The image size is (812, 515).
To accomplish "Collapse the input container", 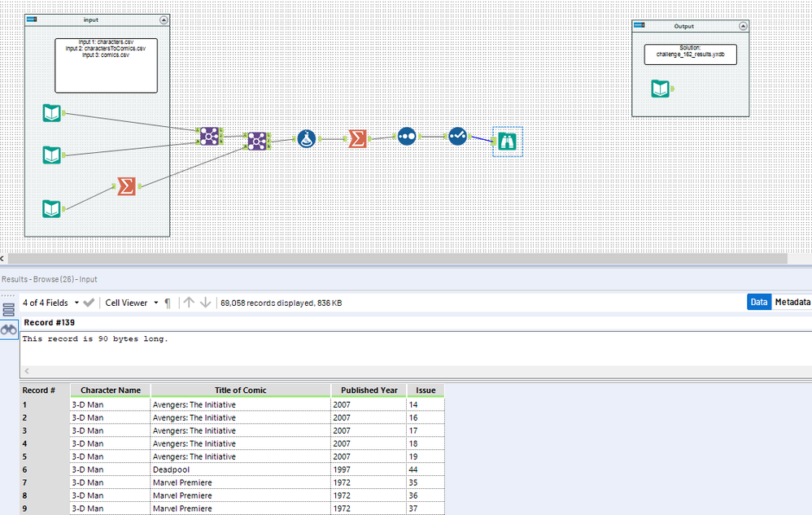I will point(164,20).
